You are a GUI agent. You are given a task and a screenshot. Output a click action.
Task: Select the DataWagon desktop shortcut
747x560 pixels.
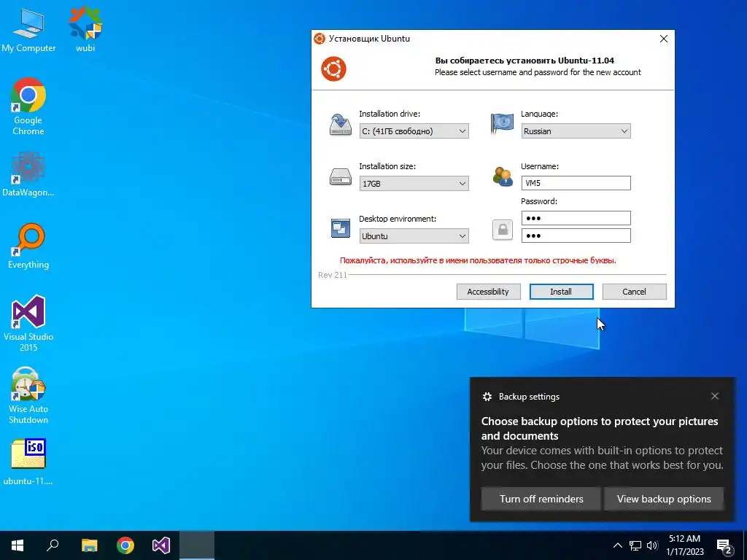(28, 174)
